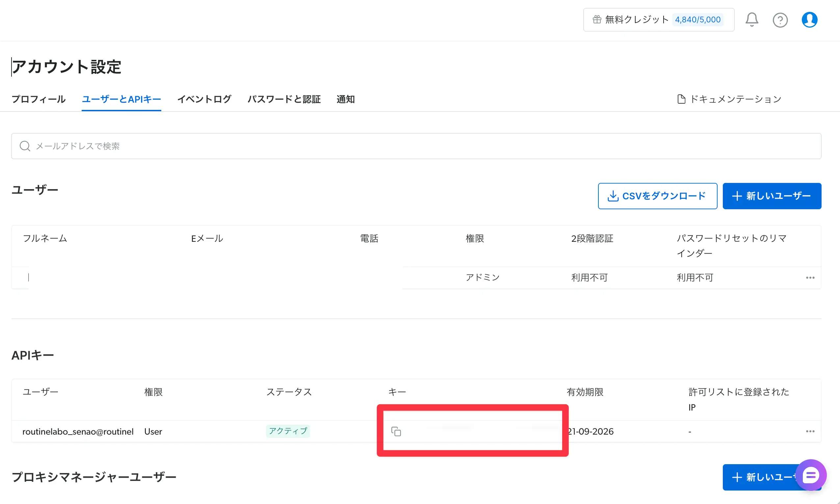Click the 有効期限 column header
The image size is (840, 504).
(x=585, y=392)
